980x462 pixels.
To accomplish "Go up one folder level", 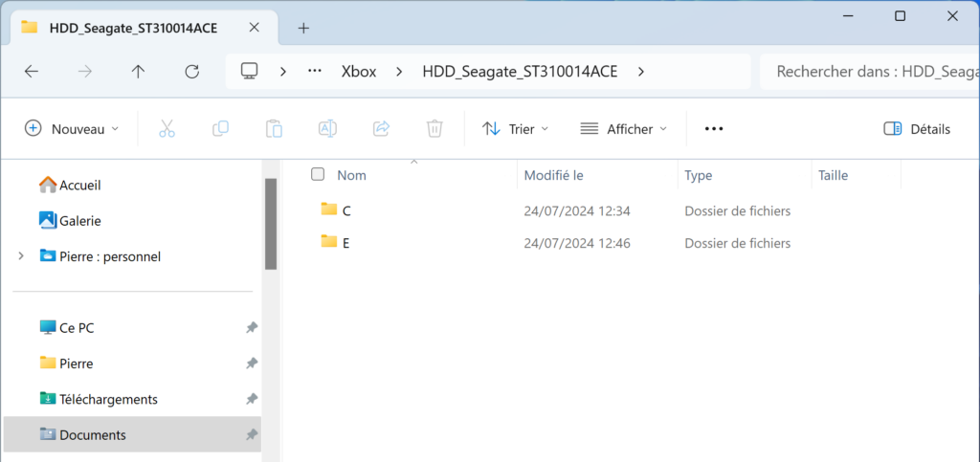I will click(138, 71).
